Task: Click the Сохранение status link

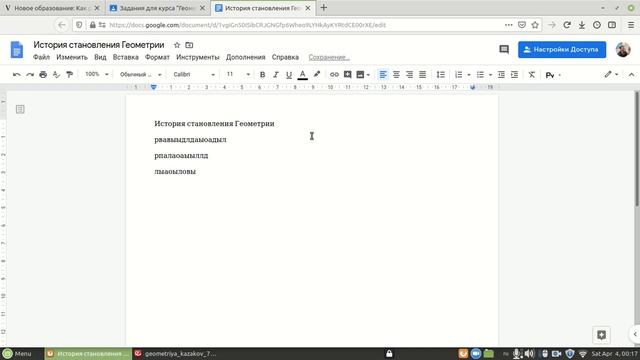Action: (329, 57)
